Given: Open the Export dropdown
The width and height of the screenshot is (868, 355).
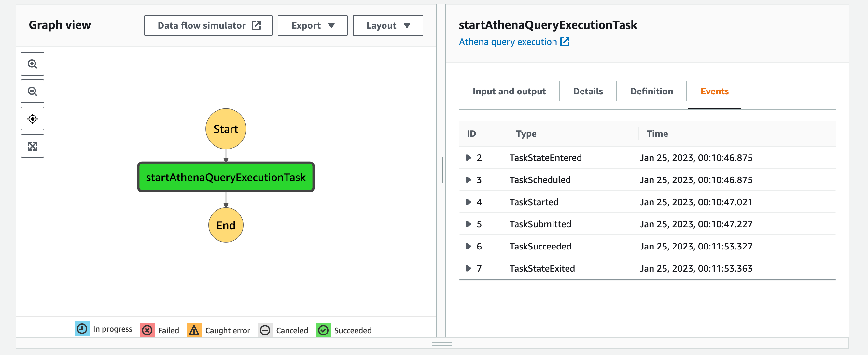Looking at the screenshot, I should point(312,25).
